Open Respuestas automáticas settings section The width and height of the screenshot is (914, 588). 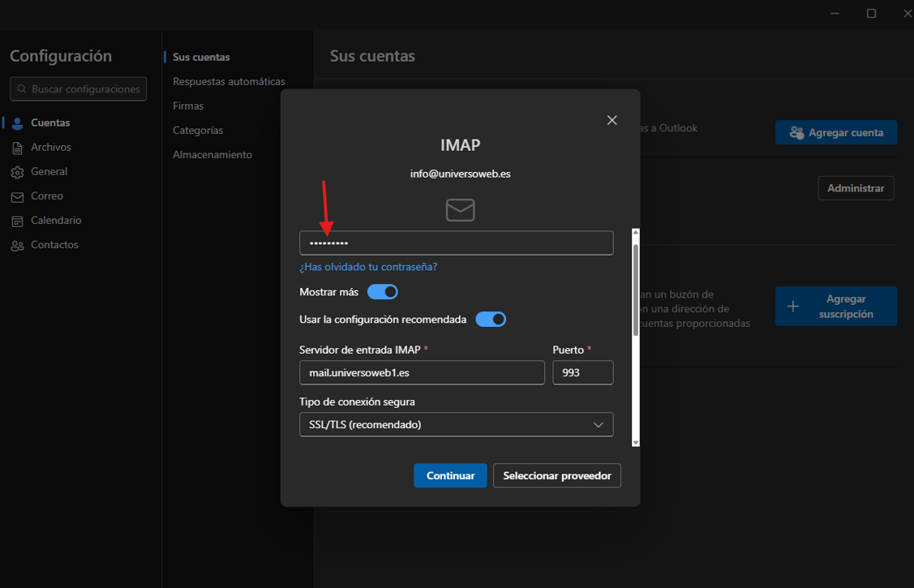coord(229,81)
